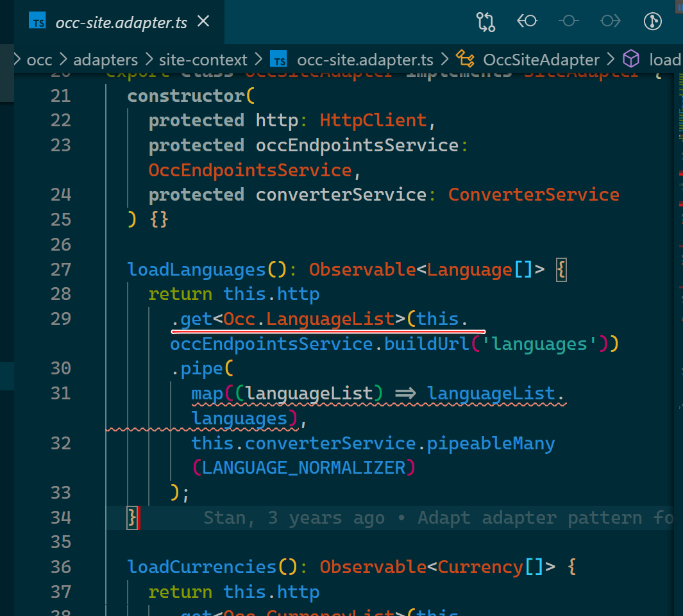683x616 pixels.
Task: Select the OccSiteAdapter class symbol icon
Action: coord(466,59)
